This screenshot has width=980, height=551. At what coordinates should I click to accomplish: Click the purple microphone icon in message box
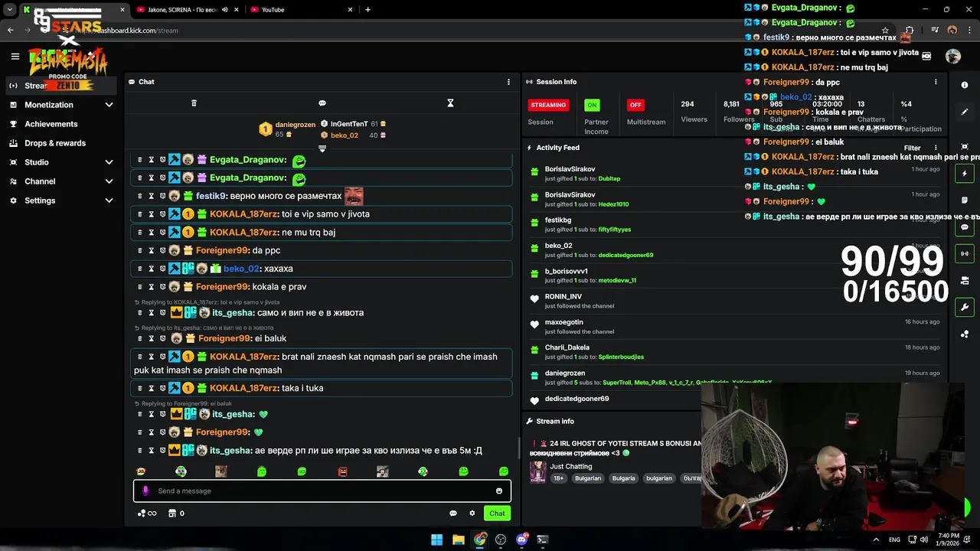(x=145, y=491)
